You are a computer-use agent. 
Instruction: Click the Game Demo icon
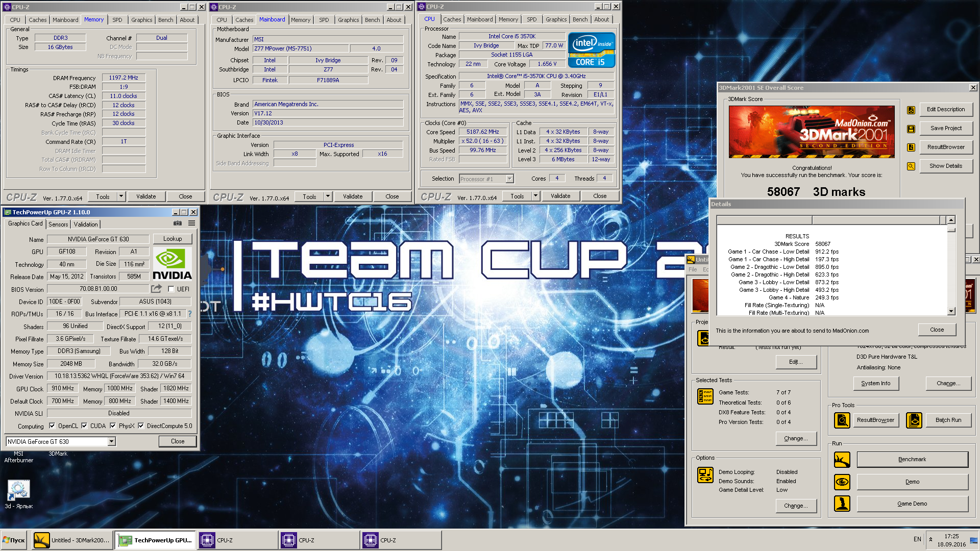pyautogui.click(x=842, y=504)
